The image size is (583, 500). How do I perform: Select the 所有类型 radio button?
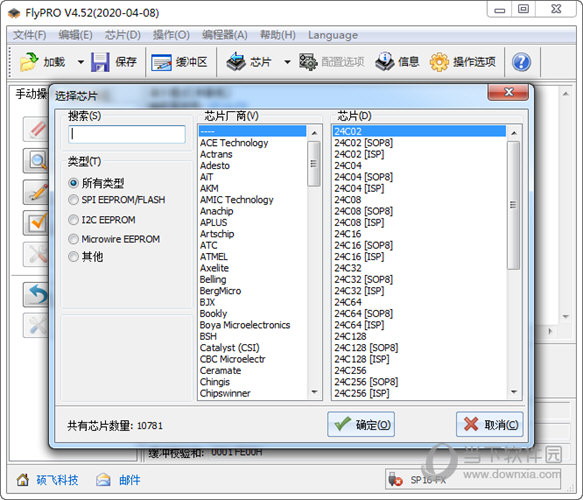click(73, 183)
